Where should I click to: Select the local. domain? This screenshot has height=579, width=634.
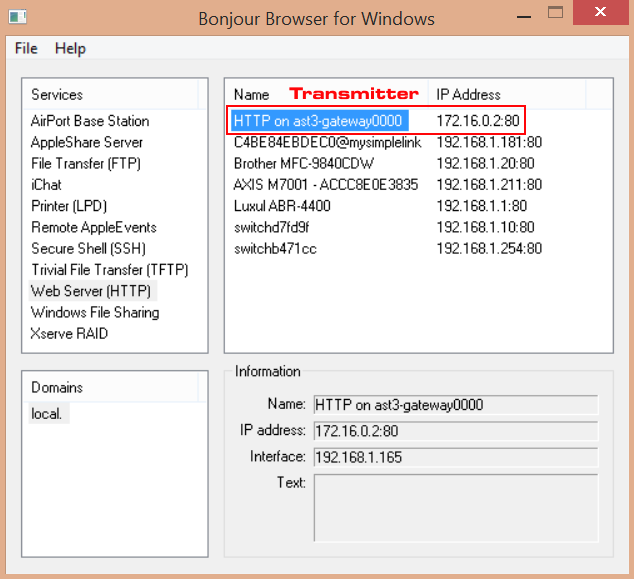click(49, 414)
